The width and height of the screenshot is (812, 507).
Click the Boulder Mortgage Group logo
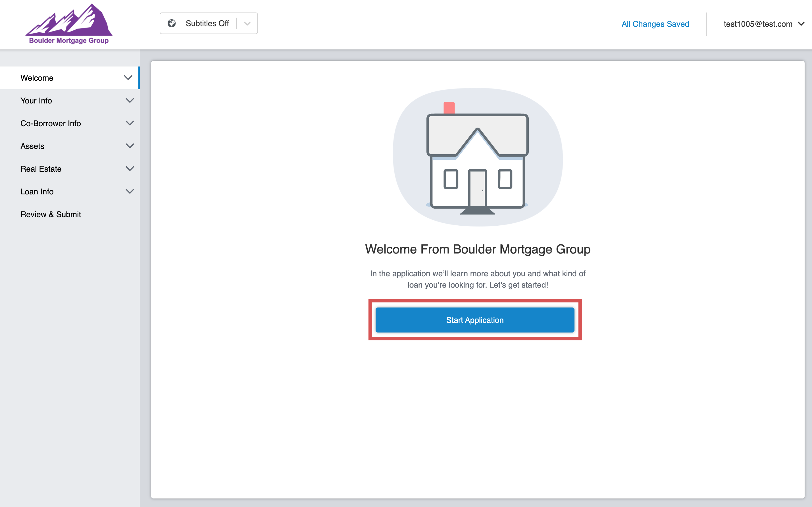click(69, 24)
